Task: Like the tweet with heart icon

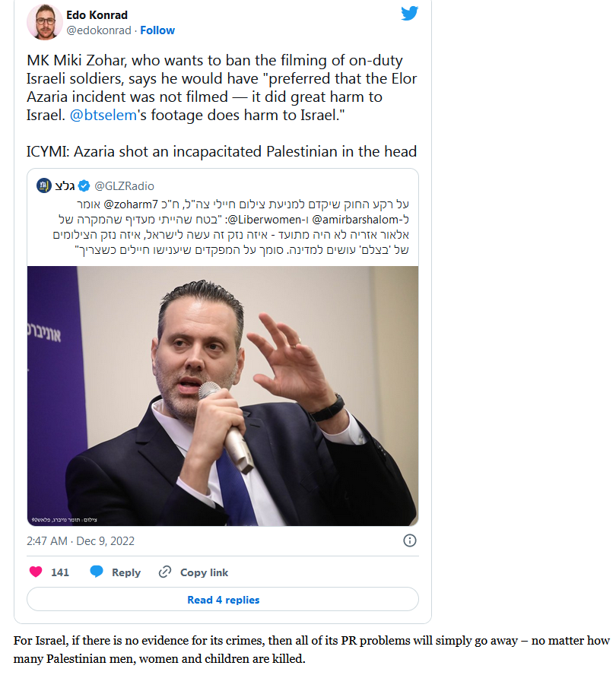Action: point(36,572)
